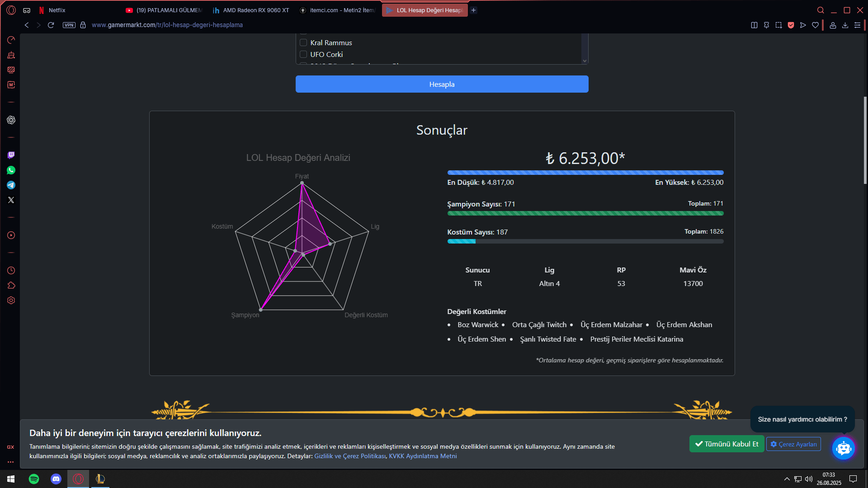Switch to the itemci.com Metin2 tab
This screenshot has height=488, width=868.
tap(338, 10)
